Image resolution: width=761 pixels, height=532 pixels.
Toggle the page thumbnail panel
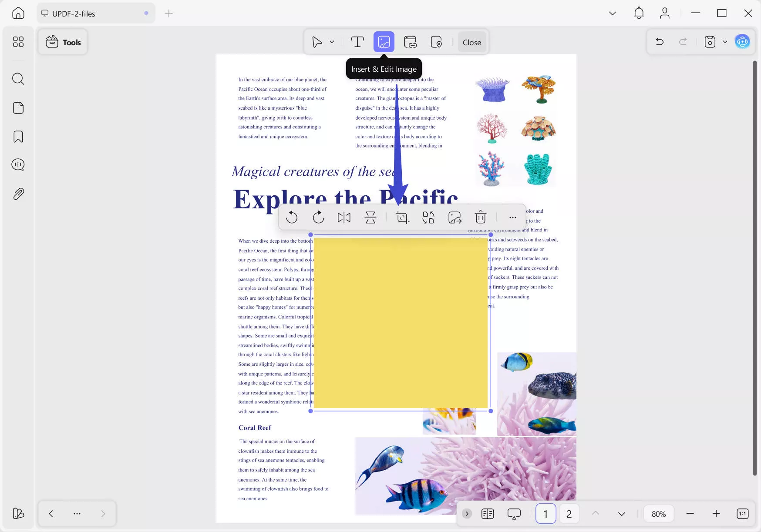pos(488,513)
